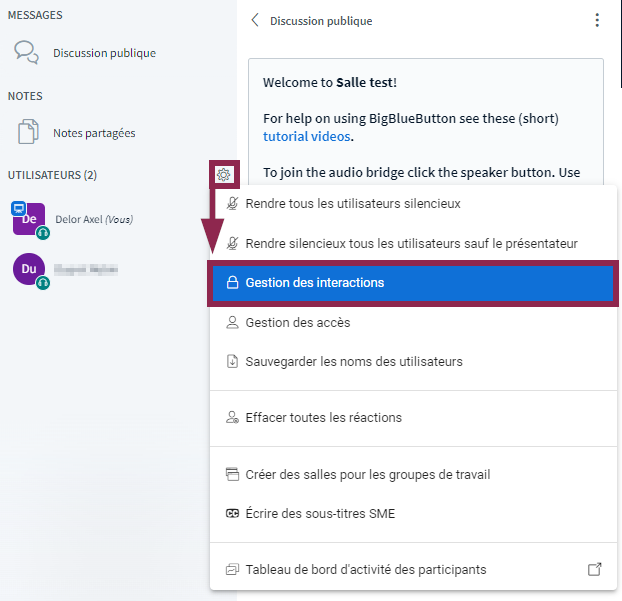Viewport: 622px width, 601px height.
Task: Click the second user's Du avatar
Action: tap(28, 268)
